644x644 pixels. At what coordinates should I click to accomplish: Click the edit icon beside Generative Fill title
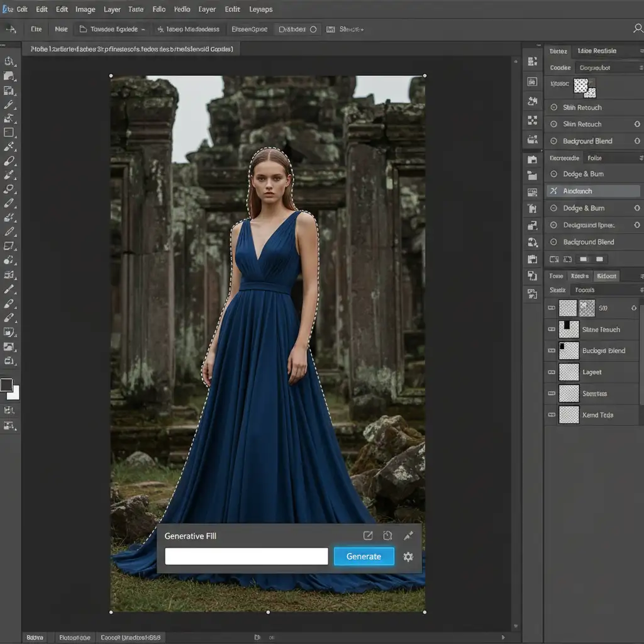[368, 536]
